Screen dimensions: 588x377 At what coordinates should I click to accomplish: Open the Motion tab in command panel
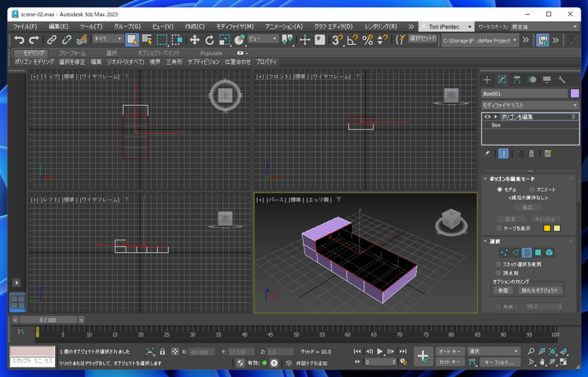tap(531, 79)
